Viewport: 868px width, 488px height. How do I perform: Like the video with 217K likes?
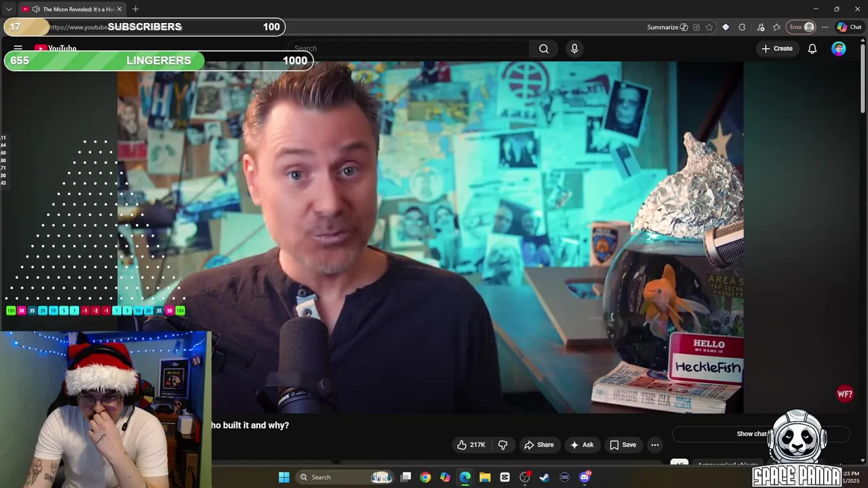(x=472, y=445)
